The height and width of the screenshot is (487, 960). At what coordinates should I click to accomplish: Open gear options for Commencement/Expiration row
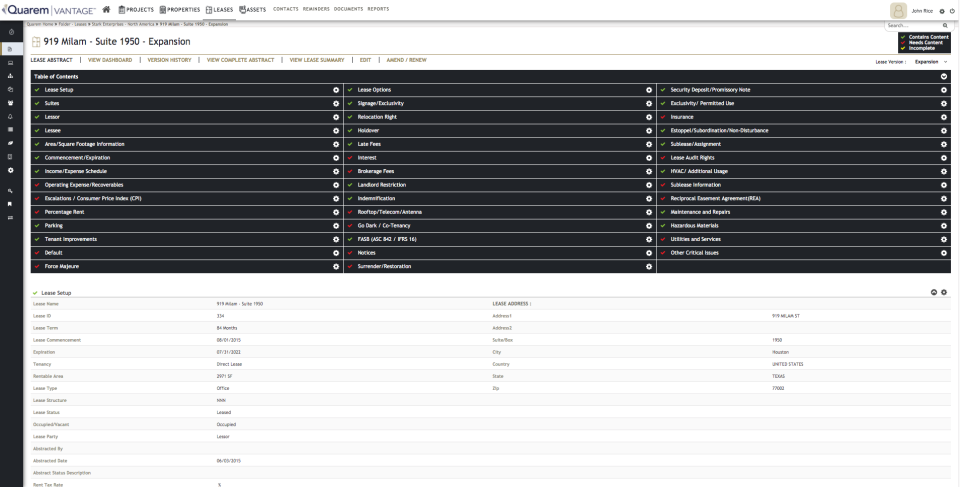[336, 158]
